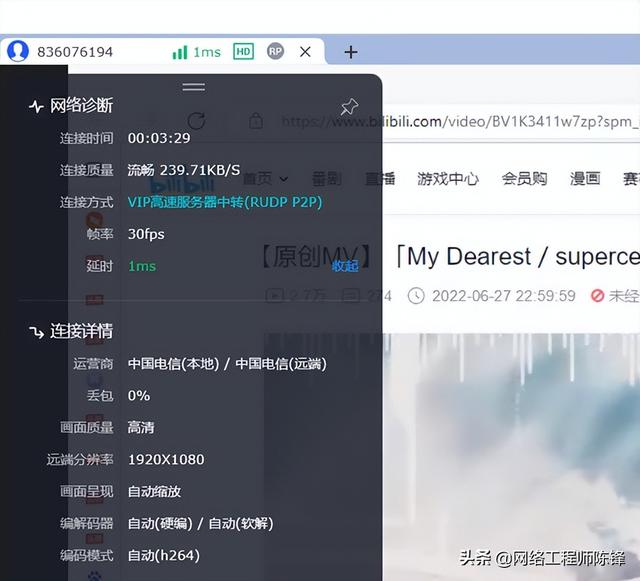Viewport: 640px width, 581px height.
Task: Click the browser refresh icon
Action: tap(196, 121)
